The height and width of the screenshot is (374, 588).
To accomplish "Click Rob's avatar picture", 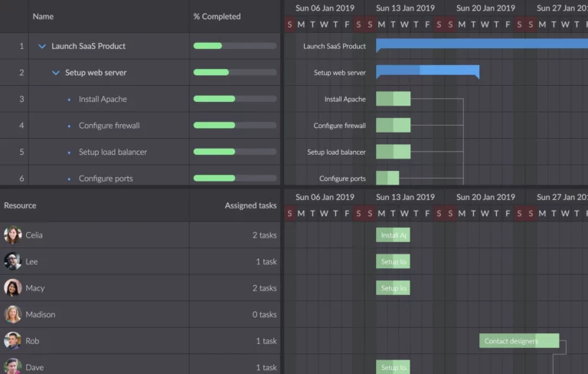I will pos(13,341).
